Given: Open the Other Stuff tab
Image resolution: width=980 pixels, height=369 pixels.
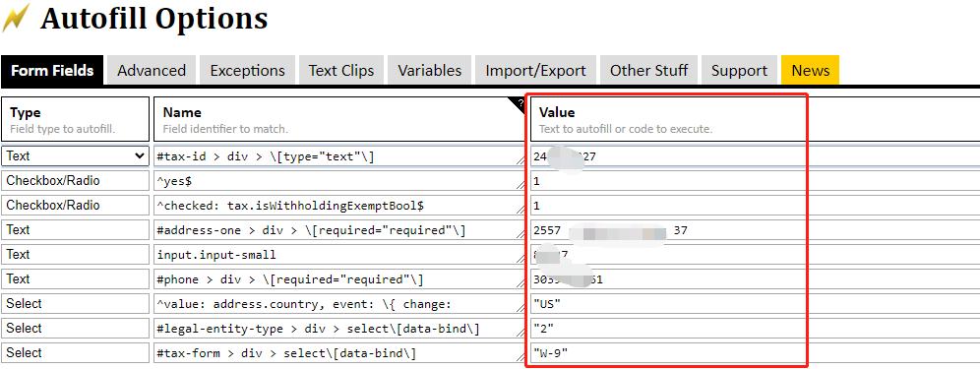Looking at the screenshot, I should [x=648, y=70].
